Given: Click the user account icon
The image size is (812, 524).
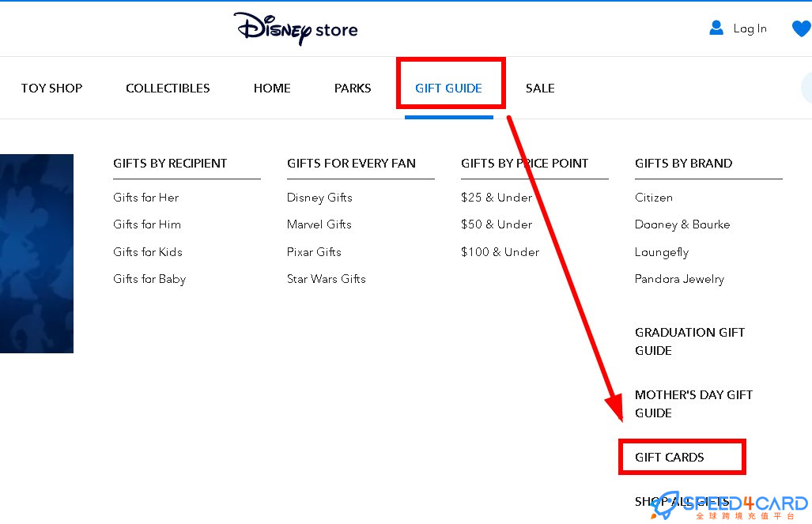Looking at the screenshot, I should (716, 28).
